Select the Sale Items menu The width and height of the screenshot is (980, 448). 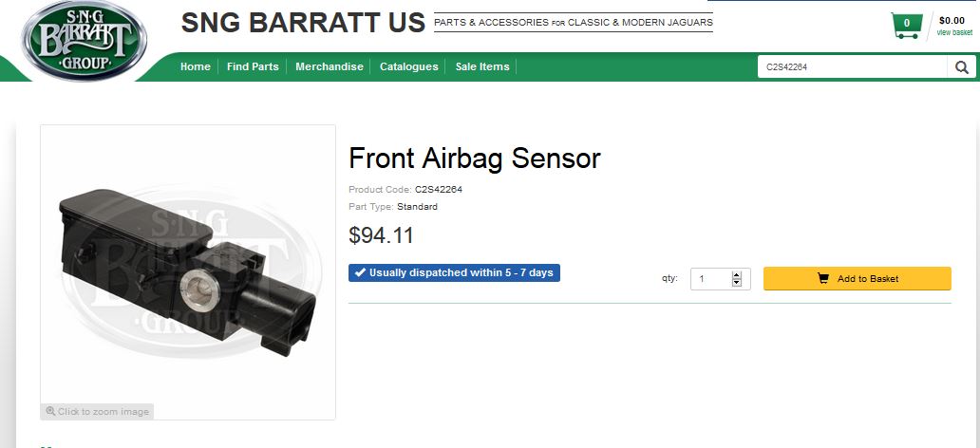coord(482,66)
